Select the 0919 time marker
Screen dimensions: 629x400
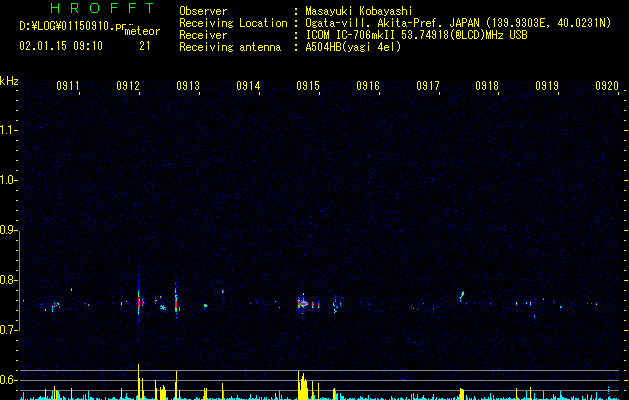[547, 86]
